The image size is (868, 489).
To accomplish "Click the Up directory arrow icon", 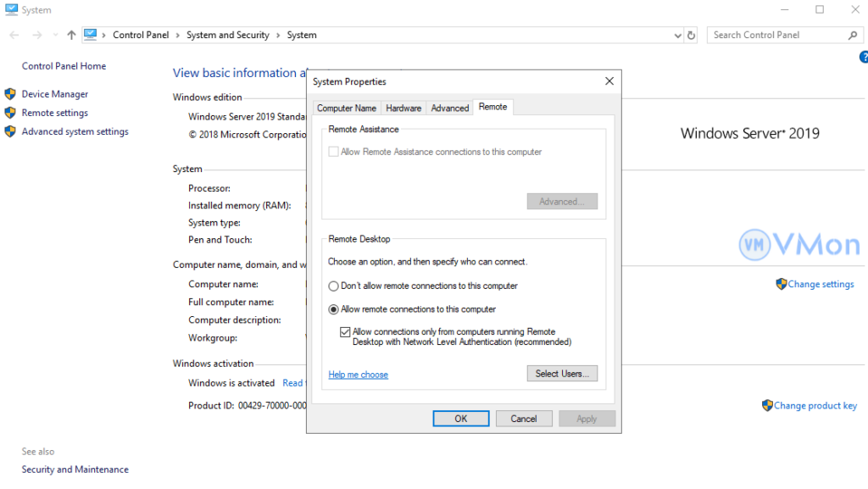I will click(x=71, y=36).
